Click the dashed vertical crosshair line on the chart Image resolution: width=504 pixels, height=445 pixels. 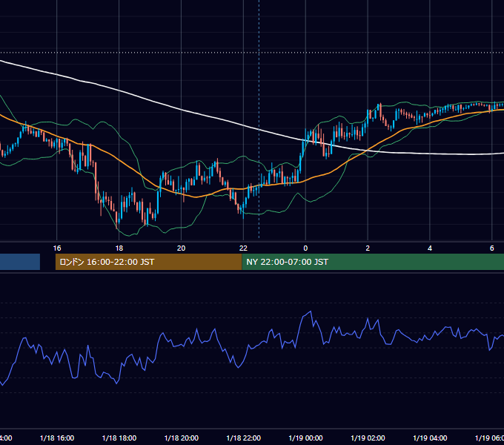[259, 119]
